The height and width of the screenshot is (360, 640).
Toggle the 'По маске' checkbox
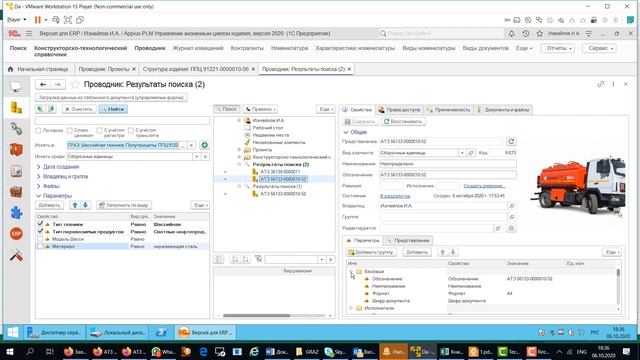tap(38, 131)
